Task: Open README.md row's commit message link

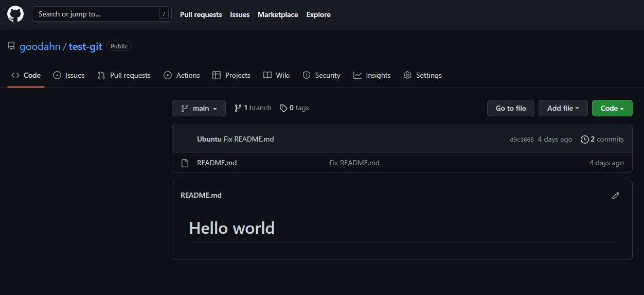Action: click(x=354, y=163)
